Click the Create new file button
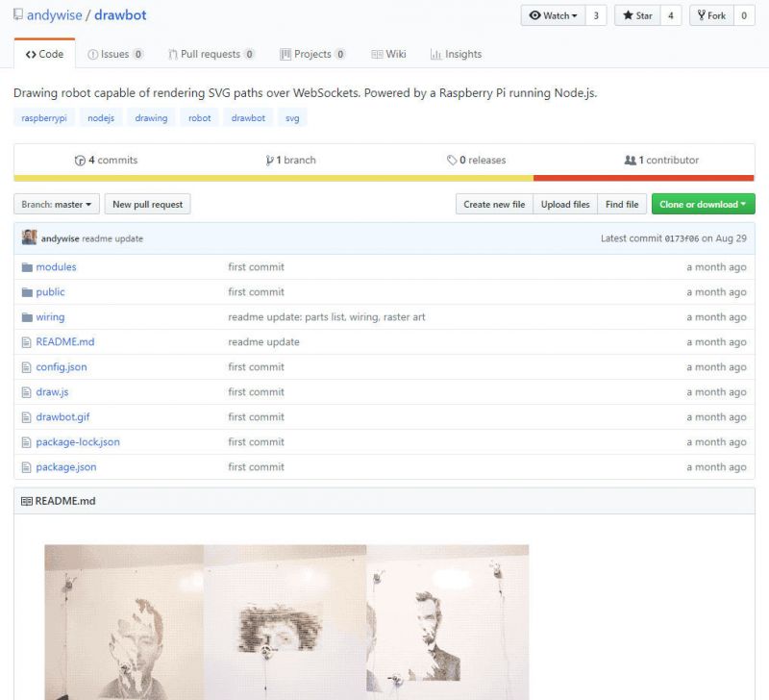 pos(492,204)
